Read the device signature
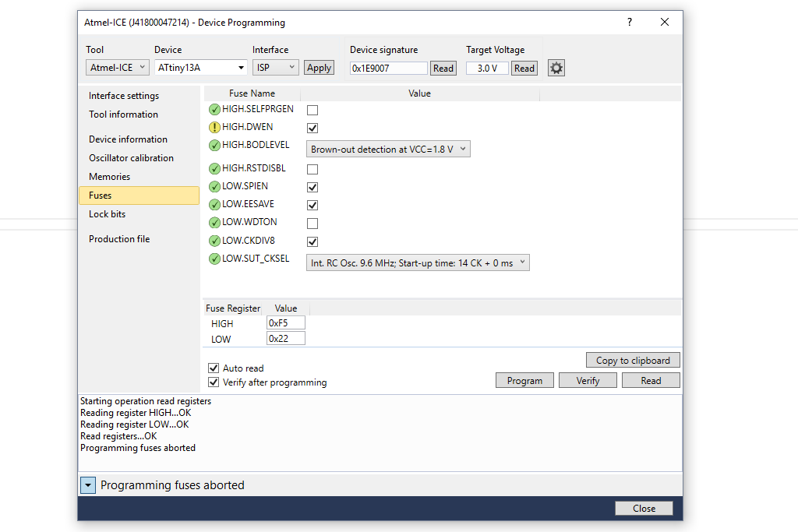The image size is (798, 532). pos(443,68)
